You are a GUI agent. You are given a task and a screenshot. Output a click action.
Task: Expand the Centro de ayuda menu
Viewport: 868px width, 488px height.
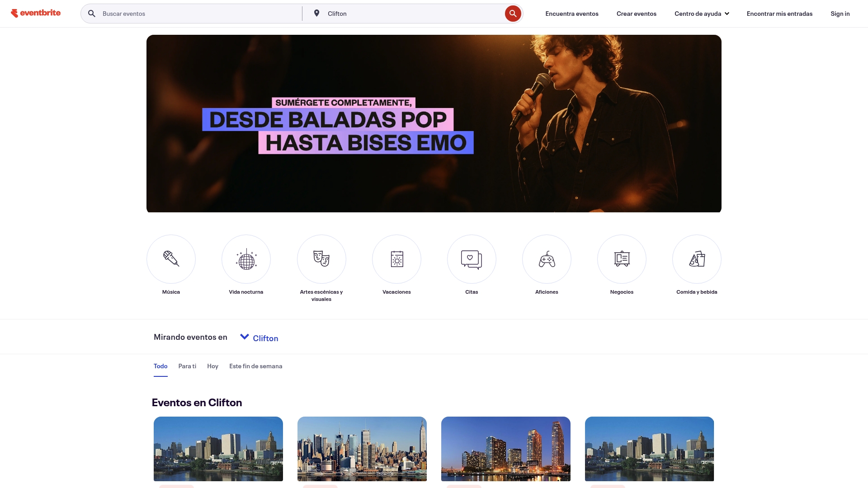pyautogui.click(x=702, y=14)
